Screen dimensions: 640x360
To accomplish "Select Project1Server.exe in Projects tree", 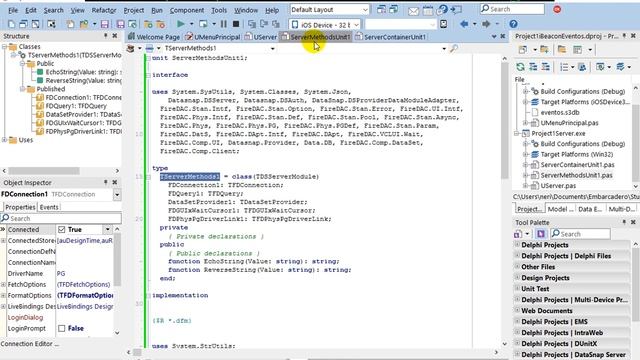I will click(558, 133).
